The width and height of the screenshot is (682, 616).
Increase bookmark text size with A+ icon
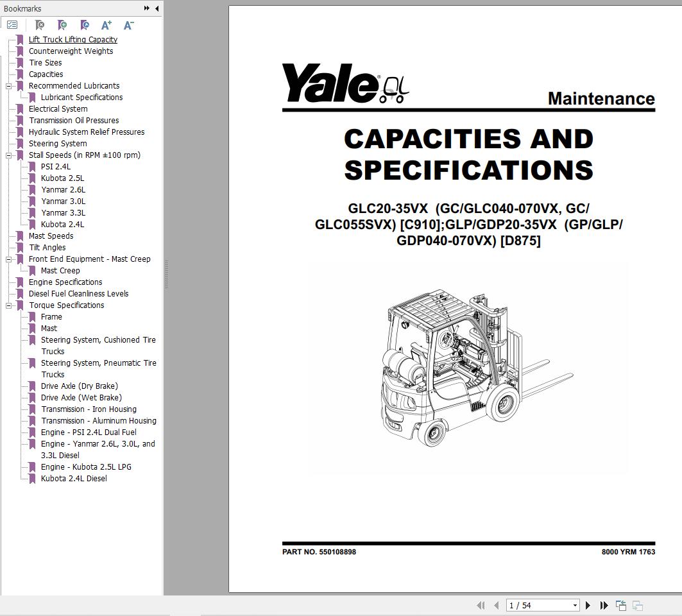point(106,24)
